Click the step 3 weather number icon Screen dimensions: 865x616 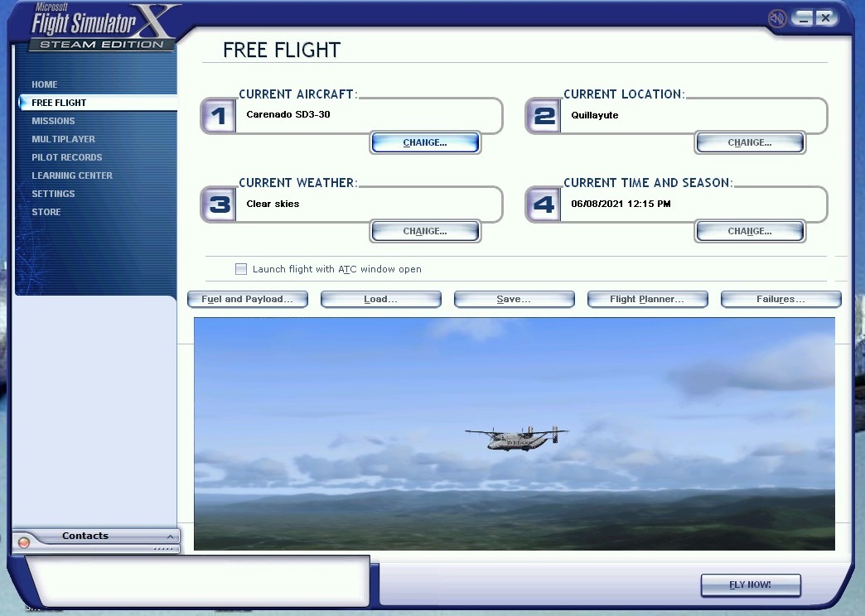pos(219,205)
